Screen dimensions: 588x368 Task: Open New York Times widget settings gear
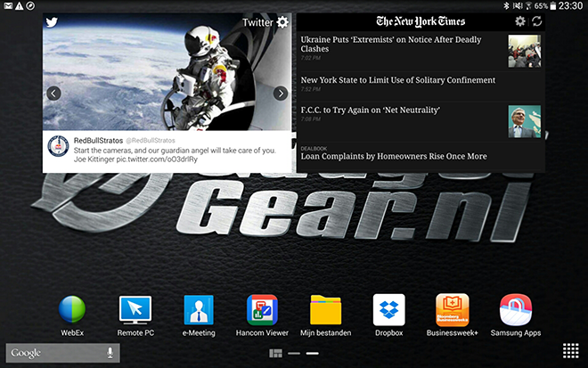pos(519,21)
